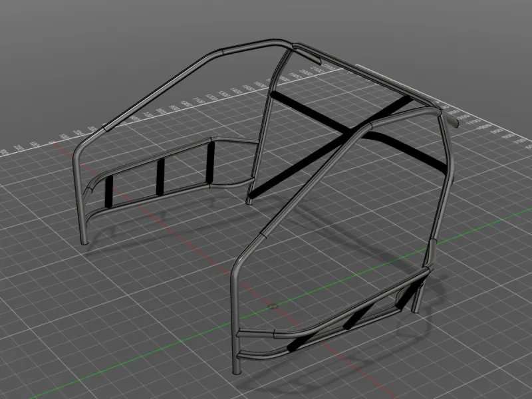The width and height of the screenshot is (532, 399).
Task: Select the middle black vertical bar in far door frame
Action: pos(160,177)
